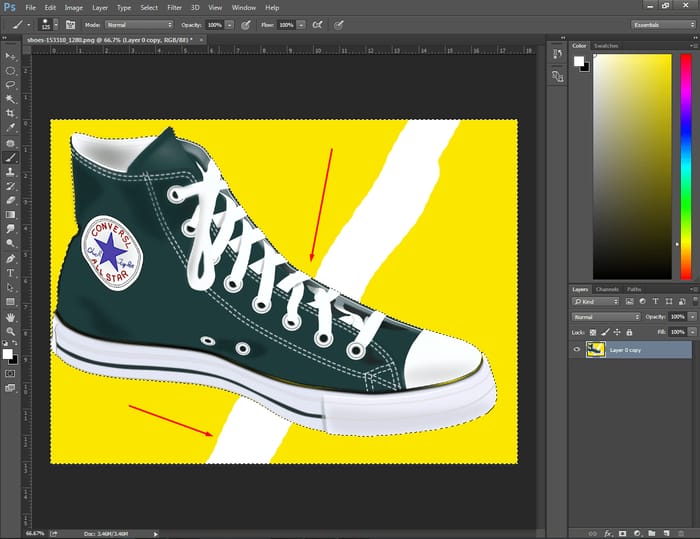Open brush Opacity slider dropdown arrow
700x539 pixels.
tap(229, 25)
